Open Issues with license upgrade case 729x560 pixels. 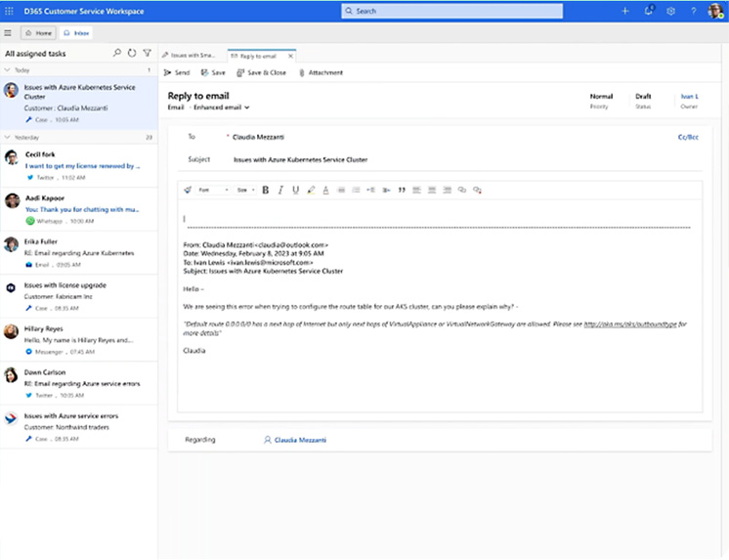tap(79, 296)
